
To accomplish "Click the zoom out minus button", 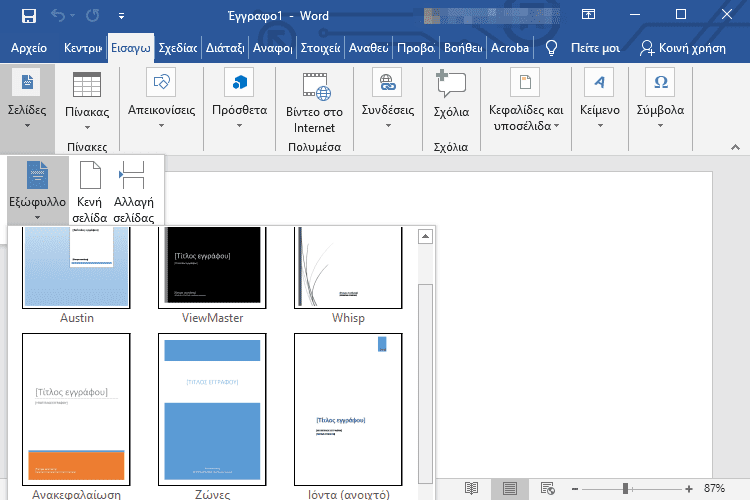I will 575,489.
